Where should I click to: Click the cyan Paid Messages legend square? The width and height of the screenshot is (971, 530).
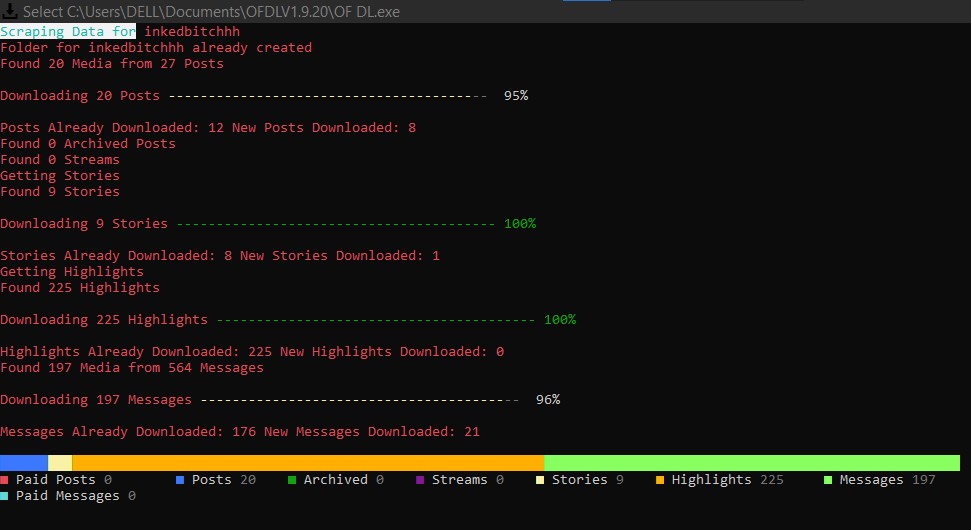coord(5,496)
